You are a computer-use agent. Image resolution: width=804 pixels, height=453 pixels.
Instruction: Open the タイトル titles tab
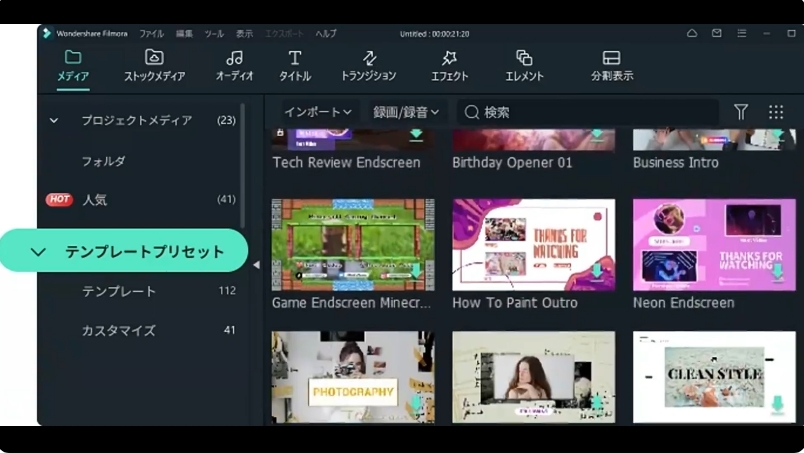(294, 65)
